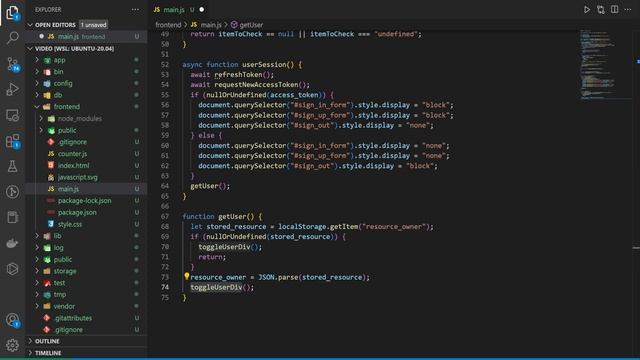Viewport: 640px width, 360px height.
Task: Open index.html file
Action: click(x=73, y=166)
